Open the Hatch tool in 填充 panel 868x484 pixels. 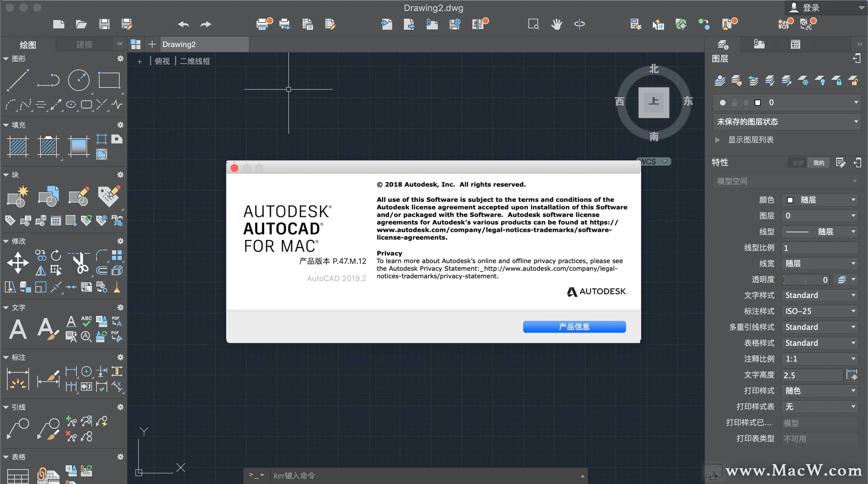point(18,147)
